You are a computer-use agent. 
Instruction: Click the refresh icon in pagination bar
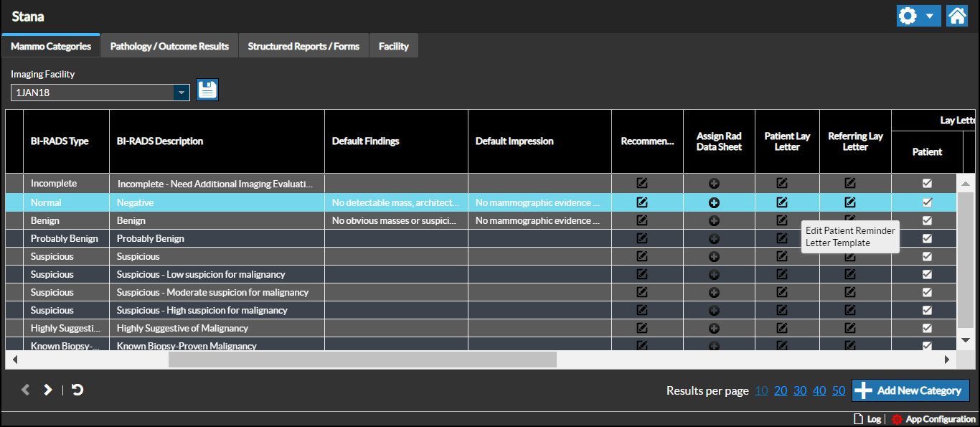pyautogui.click(x=77, y=390)
